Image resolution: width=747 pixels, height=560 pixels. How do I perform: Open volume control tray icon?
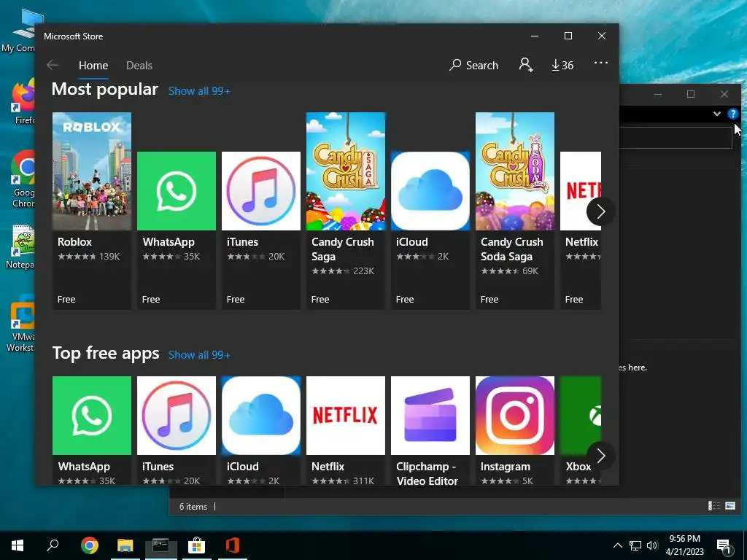tap(652, 545)
